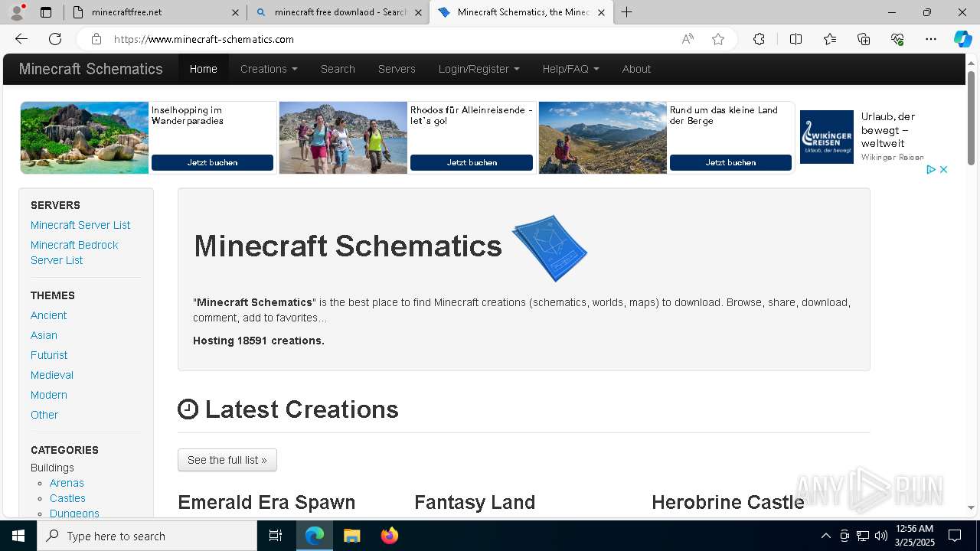Open Split screen icon
Image resolution: width=980 pixels, height=551 pixels.
(795, 39)
